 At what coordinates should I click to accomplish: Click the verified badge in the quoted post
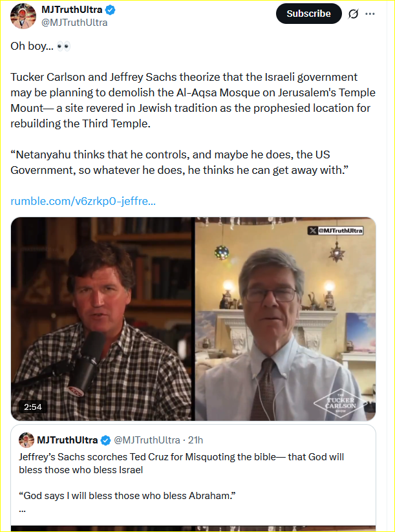105,440
